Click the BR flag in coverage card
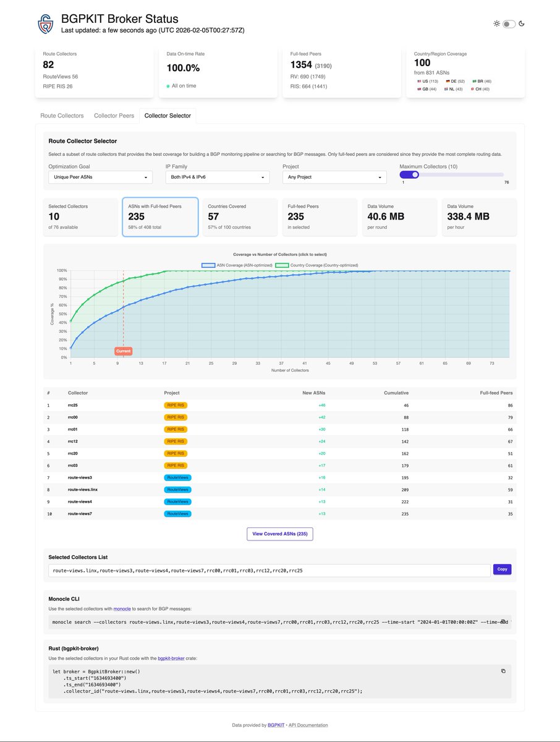Screen dimensions: 560x742 coord(474,81)
